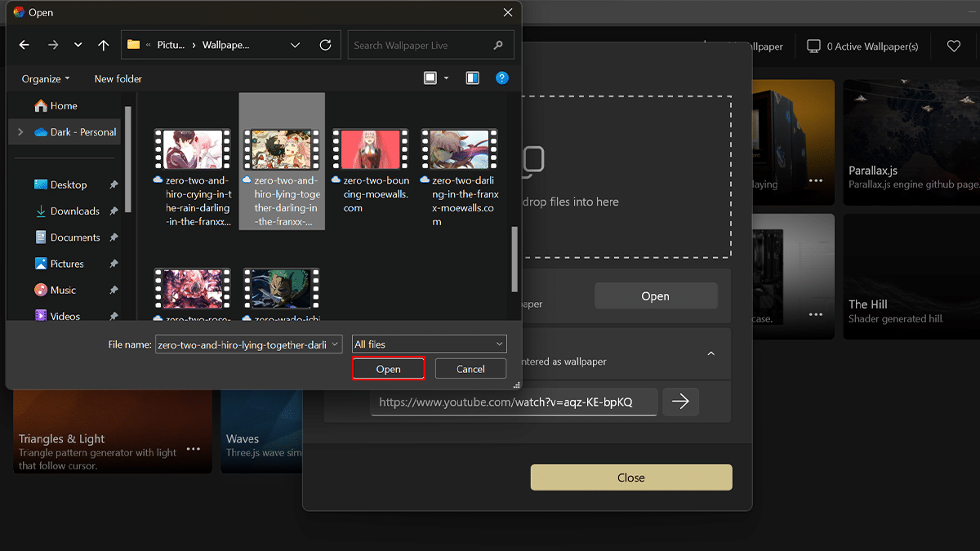
Task: Click the heart favorites icon
Action: tap(954, 47)
